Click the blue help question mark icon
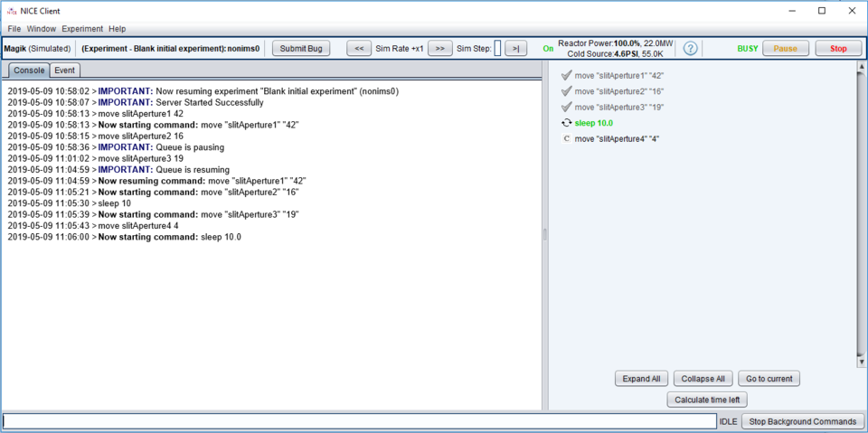868x433 pixels. [690, 48]
